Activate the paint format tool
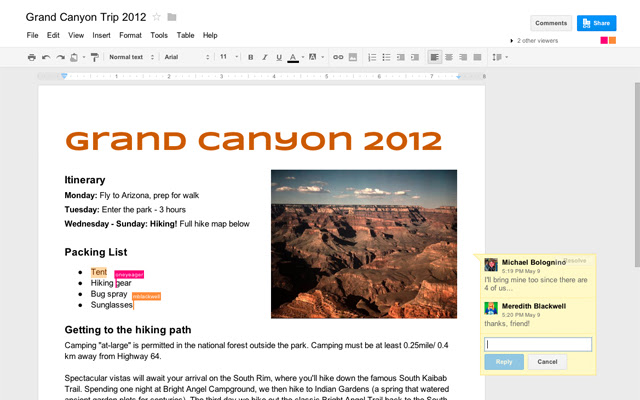This screenshot has width=640, height=400. tap(94, 57)
